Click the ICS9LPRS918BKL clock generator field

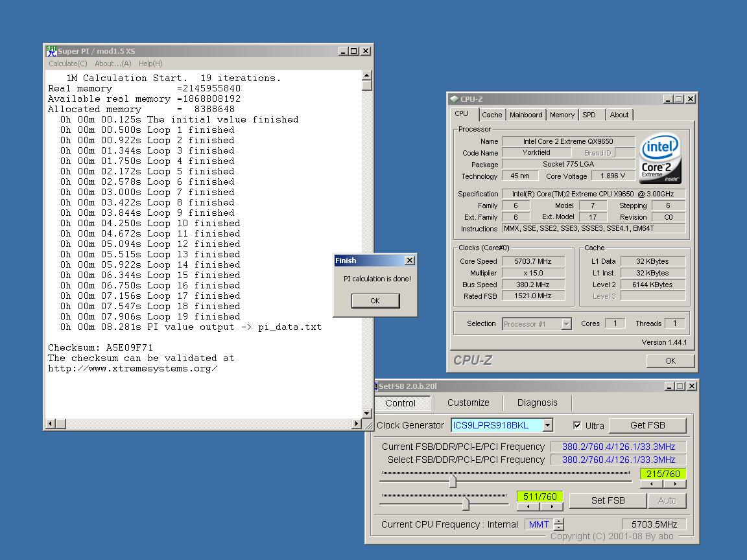point(497,425)
